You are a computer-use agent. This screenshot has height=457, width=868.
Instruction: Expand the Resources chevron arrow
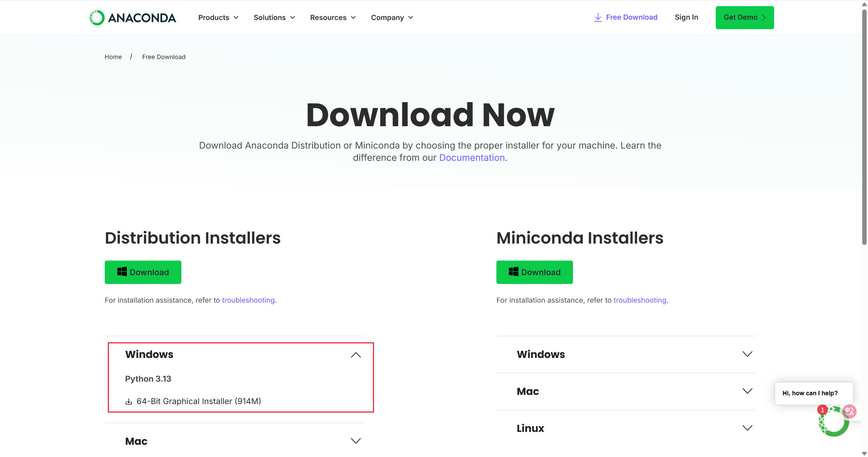click(x=353, y=18)
